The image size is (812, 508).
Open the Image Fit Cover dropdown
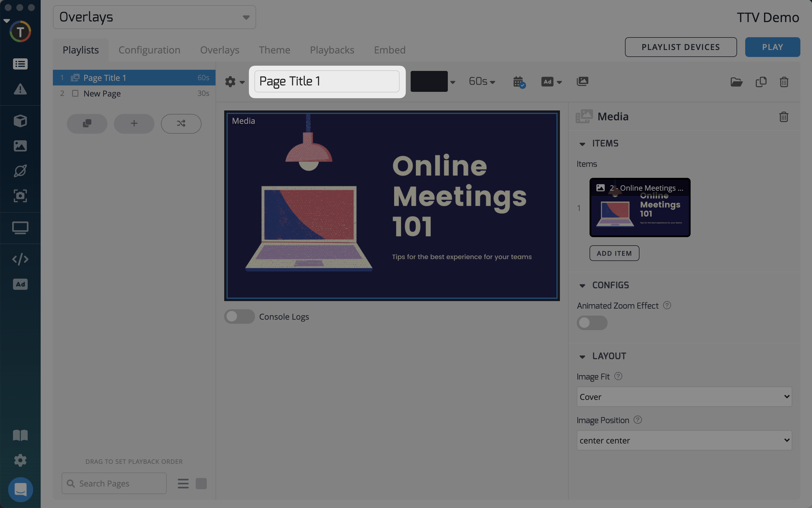(x=684, y=397)
